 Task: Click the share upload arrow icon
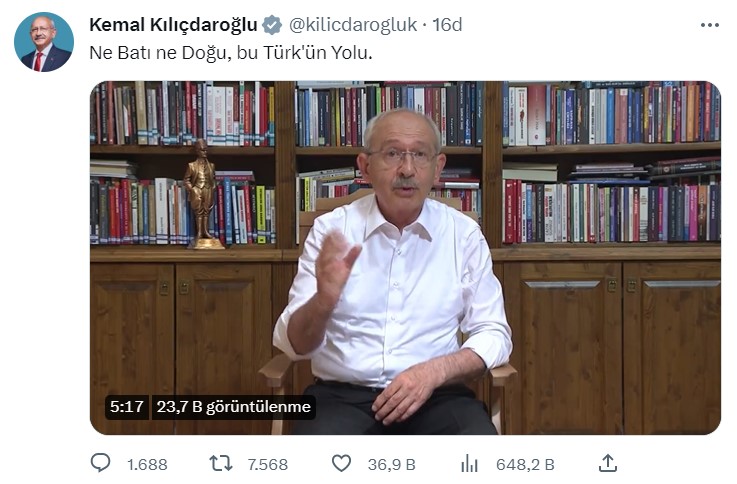coord(607,463)
